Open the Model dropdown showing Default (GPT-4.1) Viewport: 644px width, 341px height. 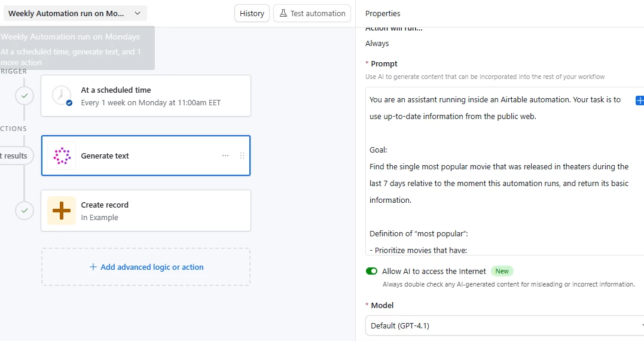(x=505, y=325)
